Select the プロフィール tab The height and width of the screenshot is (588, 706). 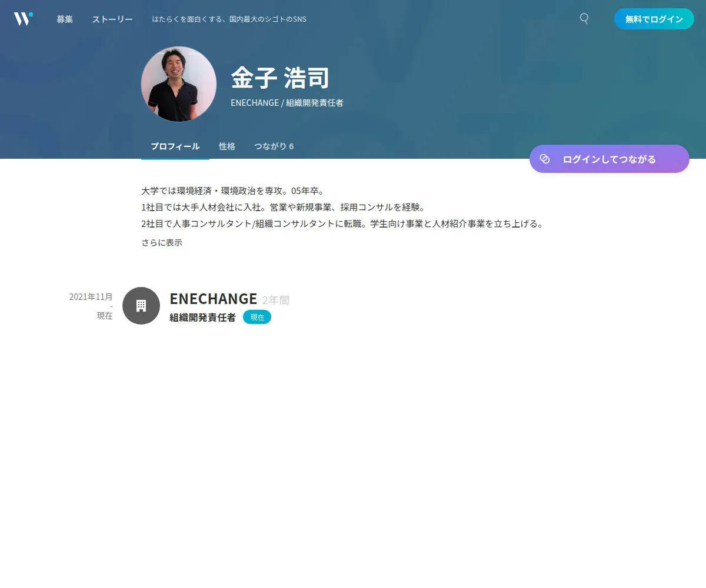[x=175, y=146]
